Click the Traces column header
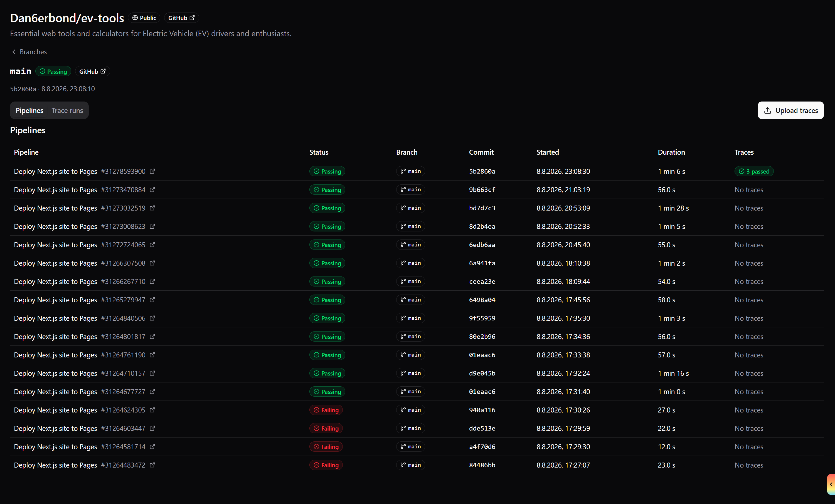This screenshot has width=835, height=504. click(744, 152)
